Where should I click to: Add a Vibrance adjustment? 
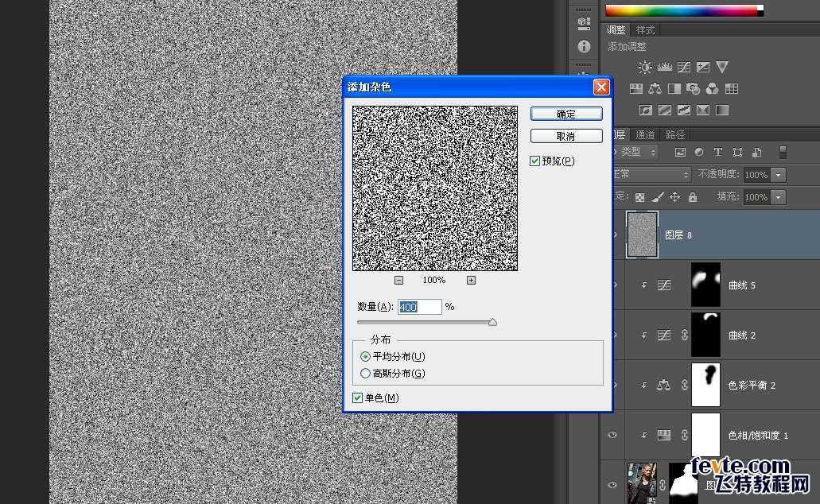tap(722, 67)
